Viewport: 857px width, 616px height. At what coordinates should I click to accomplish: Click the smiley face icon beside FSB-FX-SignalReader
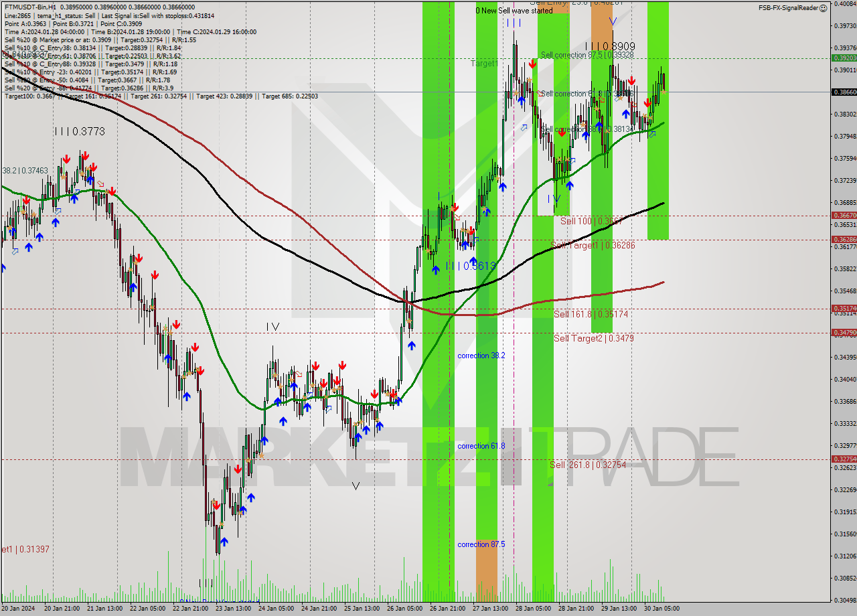(823, 8)
